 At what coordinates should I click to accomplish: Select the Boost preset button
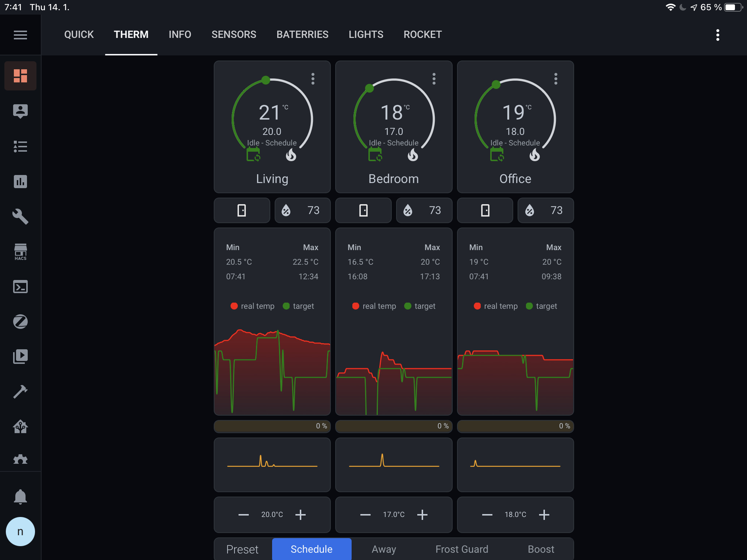pos(541,549)
